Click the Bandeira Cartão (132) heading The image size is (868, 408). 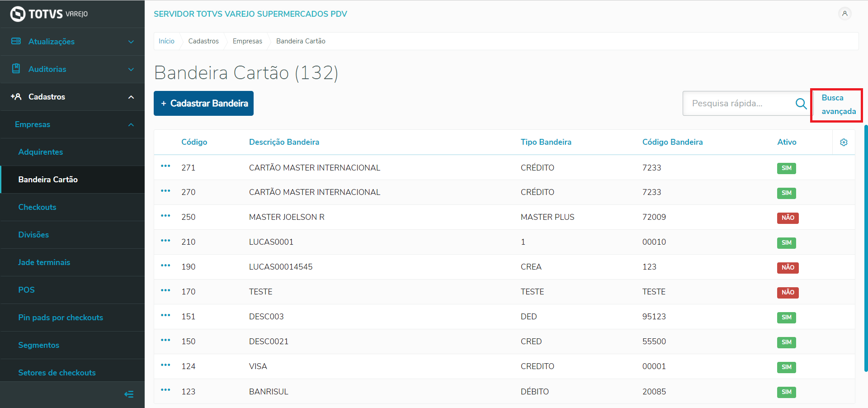[246, 73]
